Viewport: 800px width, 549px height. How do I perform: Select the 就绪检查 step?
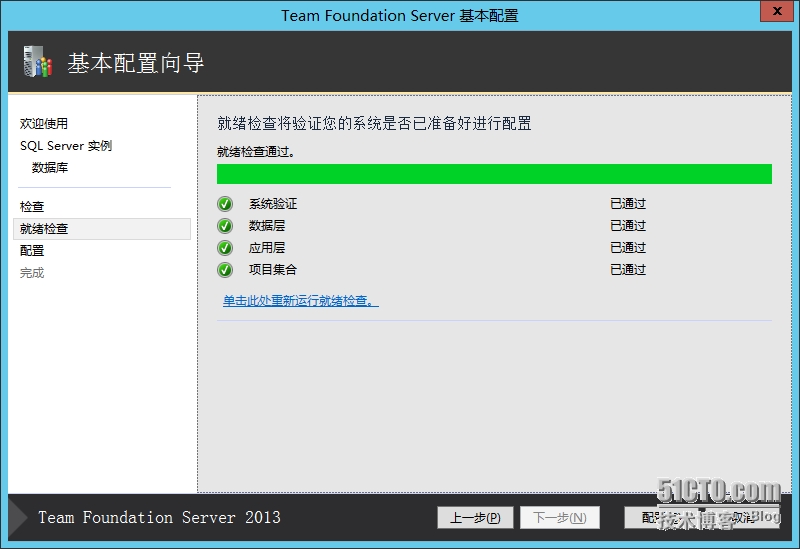[x=102, y=229]
